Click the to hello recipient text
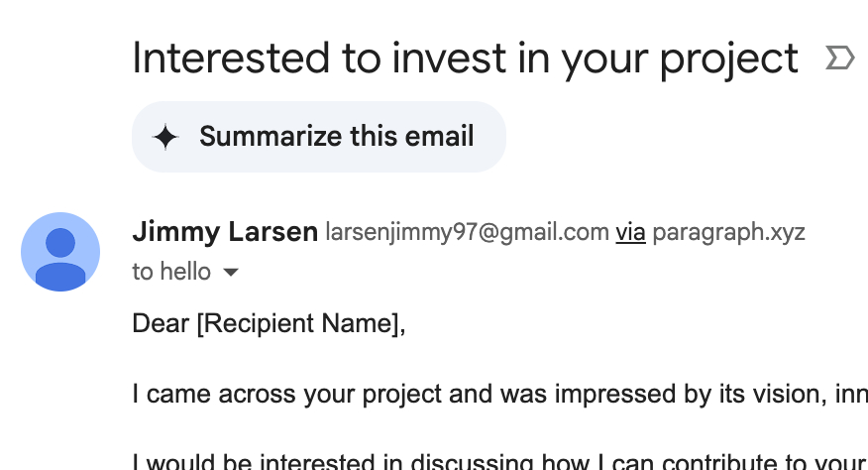 pyautogui.click(x=171, y=272)
